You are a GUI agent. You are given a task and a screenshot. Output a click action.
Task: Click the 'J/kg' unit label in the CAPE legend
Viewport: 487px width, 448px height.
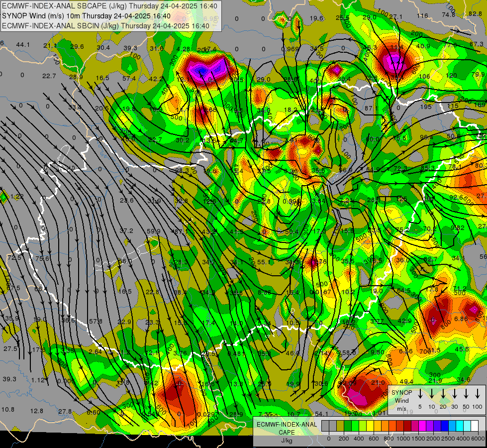click(x=287, y=441)
